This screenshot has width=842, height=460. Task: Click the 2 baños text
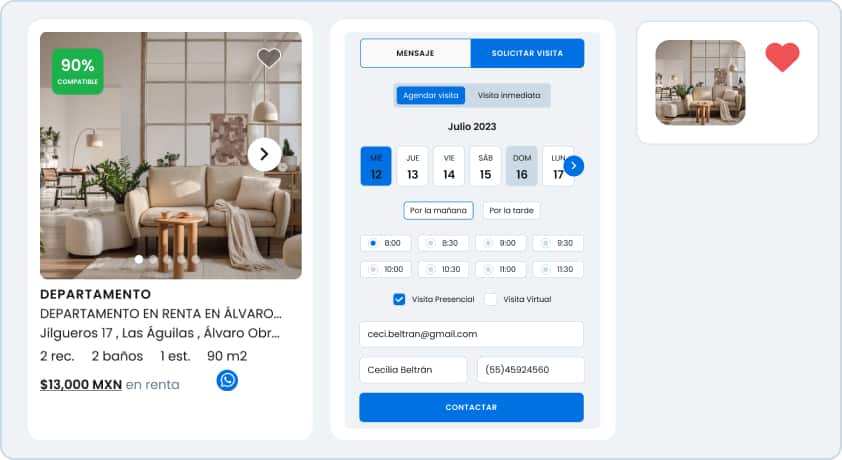(117, 356)
